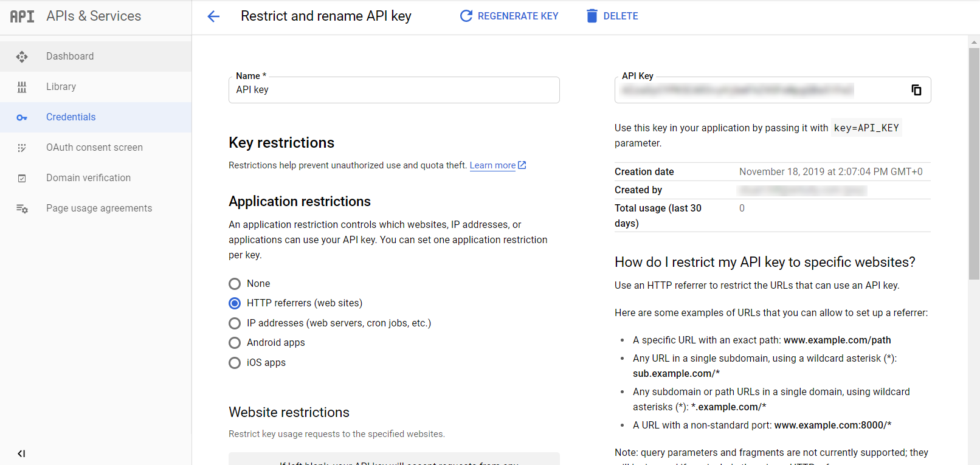Open the Learn more link
This screenshot has height=465, width=980.
tap(492, 165)
